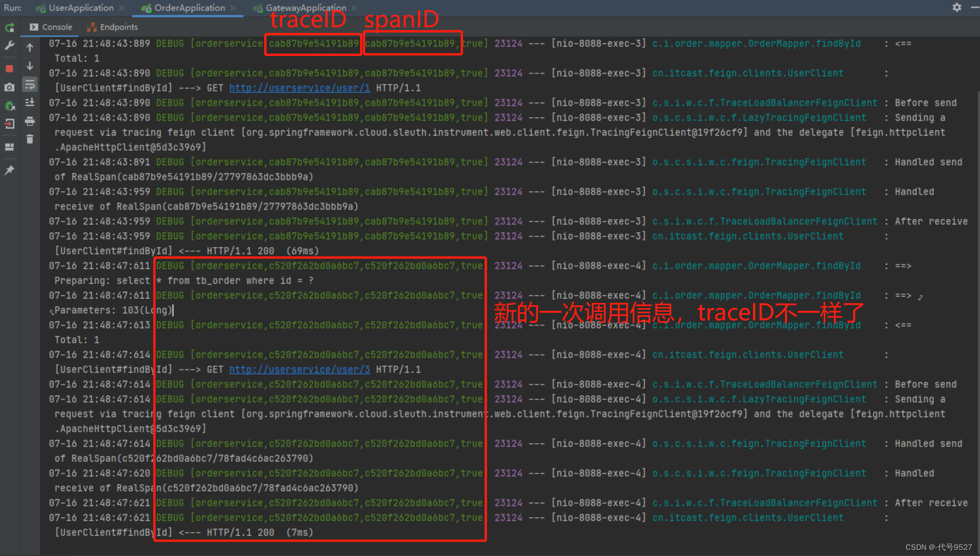Image resolution: width=980 pixels, height=556 pixels.
Task: Click the 'Parameters: 103(Long)' line
Action: click(113, 310)
